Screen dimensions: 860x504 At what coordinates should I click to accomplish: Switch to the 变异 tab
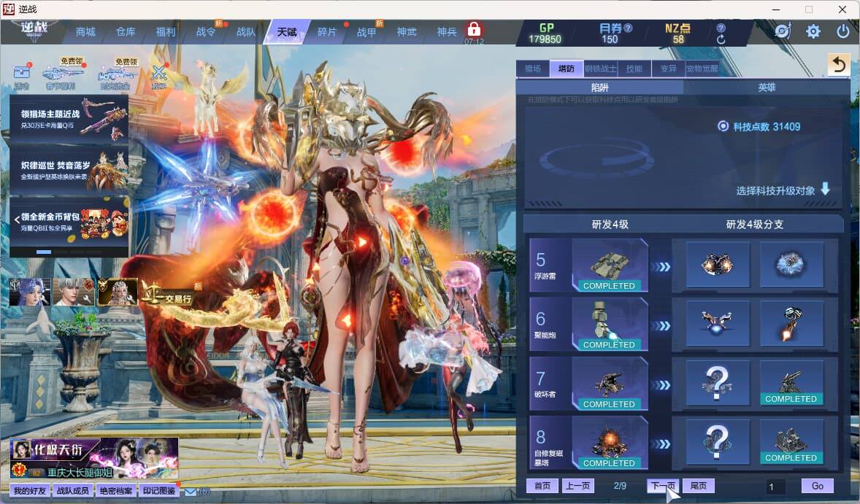click(668, 69)
